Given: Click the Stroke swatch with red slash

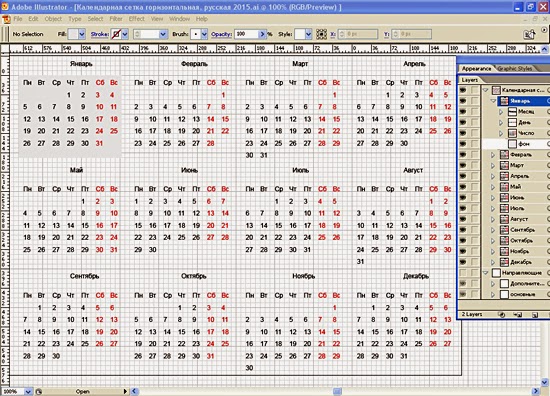Looking at the screenshot, I should pyautogui.click(x=116, y=34).
